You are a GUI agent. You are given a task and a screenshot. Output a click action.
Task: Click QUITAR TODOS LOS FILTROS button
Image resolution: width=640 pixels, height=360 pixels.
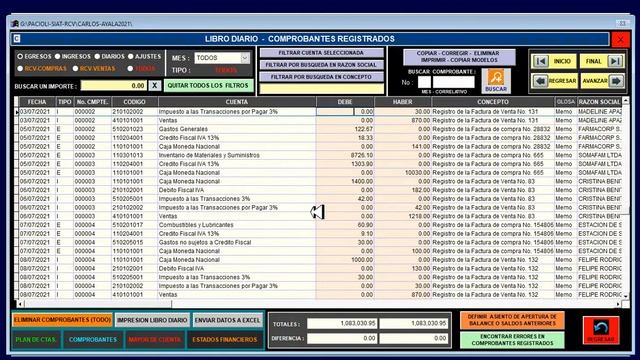pyautogui.click(x=208, y=85)
